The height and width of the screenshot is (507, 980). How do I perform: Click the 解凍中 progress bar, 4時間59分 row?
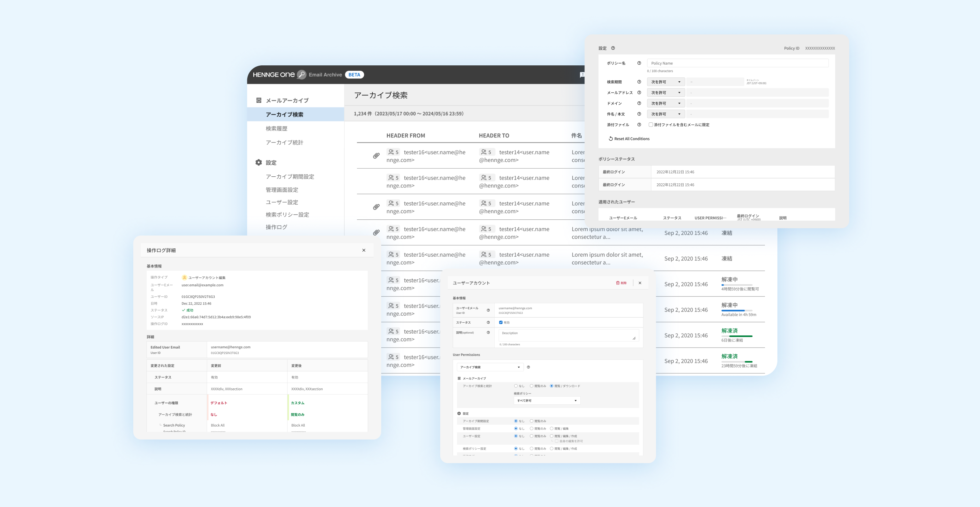(737, 285)
